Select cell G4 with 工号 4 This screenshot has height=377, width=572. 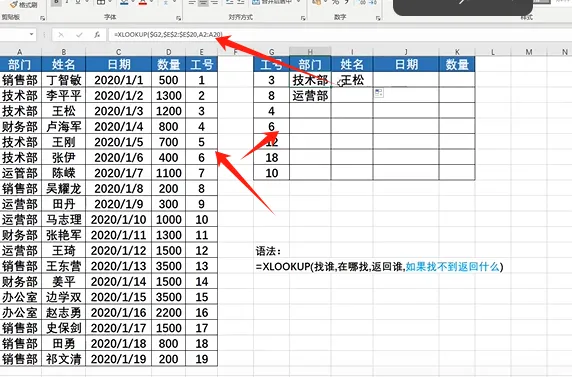tap(271, 111)
